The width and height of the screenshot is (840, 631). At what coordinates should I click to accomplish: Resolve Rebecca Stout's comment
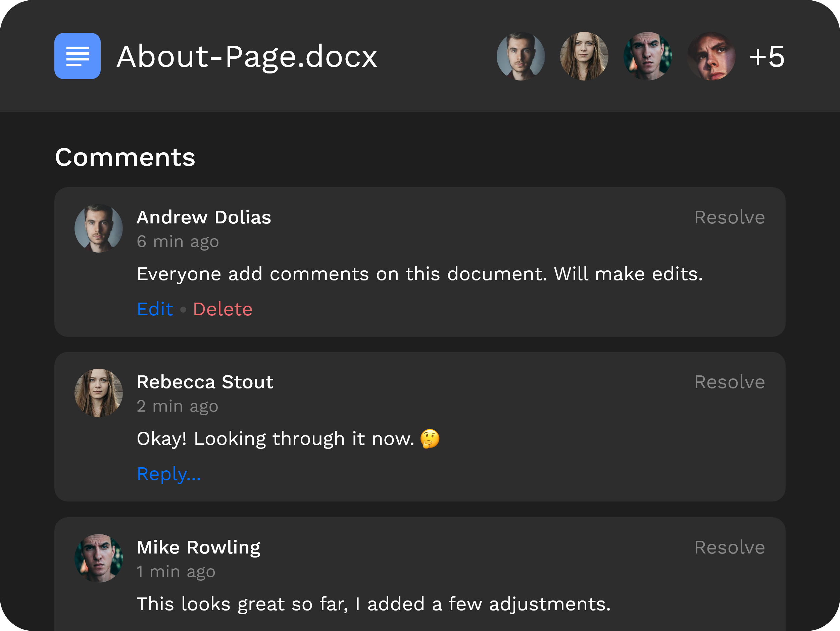tap(729, 382)
